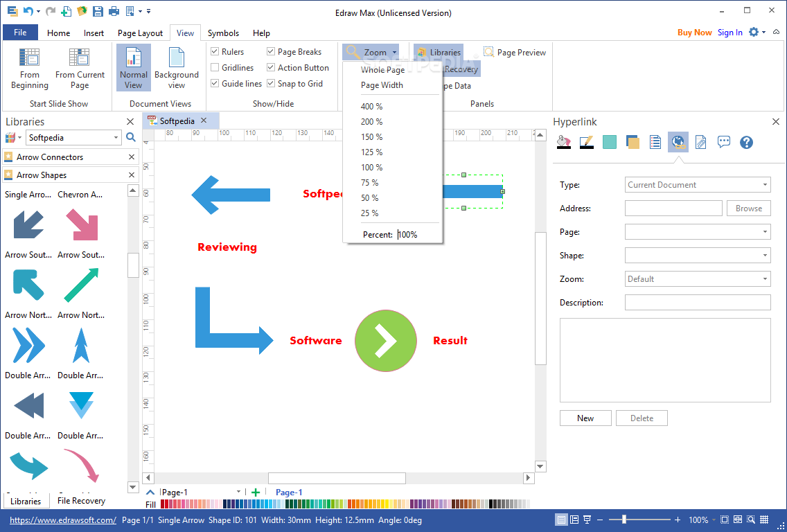
Task: Toggle the Libraries panel button
Action: click(x=438, y=52)
